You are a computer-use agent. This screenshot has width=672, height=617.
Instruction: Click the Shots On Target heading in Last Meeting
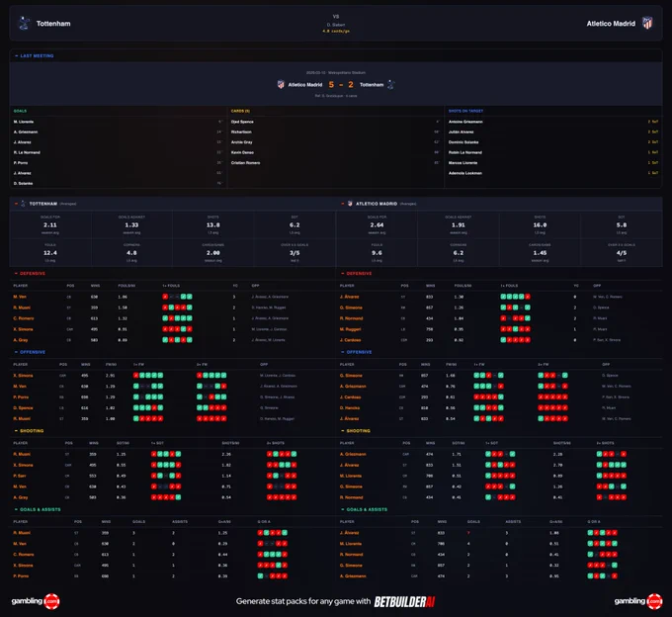(x=465, y=111)
